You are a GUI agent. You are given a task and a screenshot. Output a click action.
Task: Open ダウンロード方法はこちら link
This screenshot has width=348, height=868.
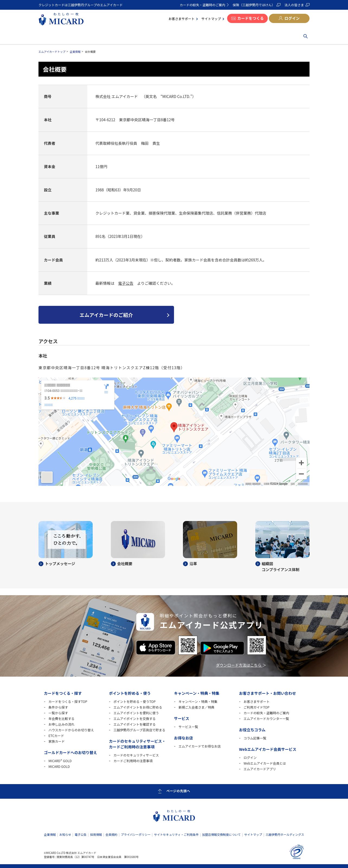coord(241,665)
